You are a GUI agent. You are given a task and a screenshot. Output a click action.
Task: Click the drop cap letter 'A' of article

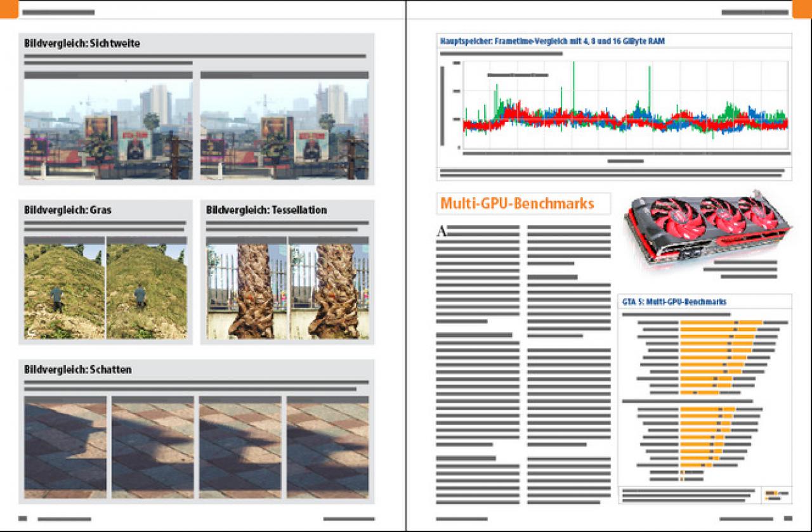[x=443, y=231]
